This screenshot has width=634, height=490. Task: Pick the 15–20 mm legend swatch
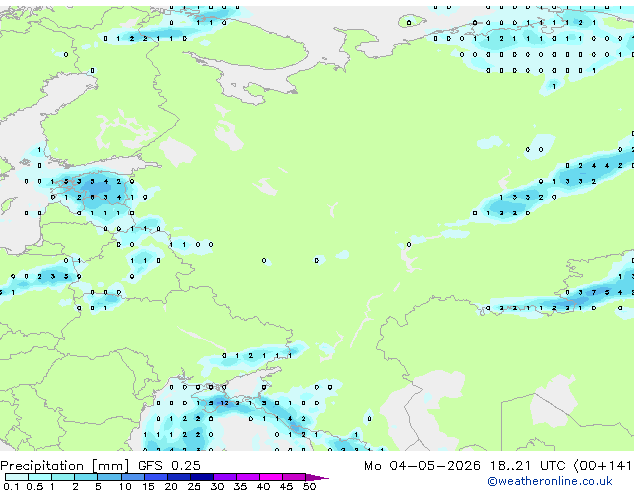click(156, 477)
